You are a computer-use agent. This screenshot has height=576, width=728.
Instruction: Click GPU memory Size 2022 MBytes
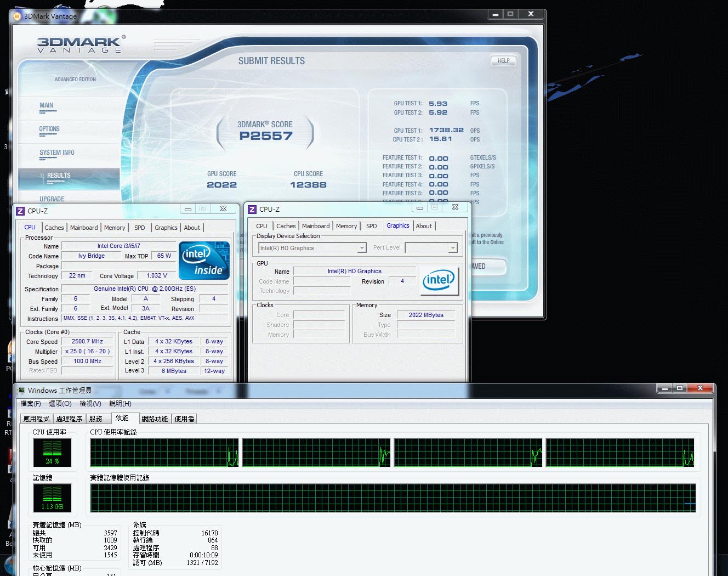tap(426, 315)
